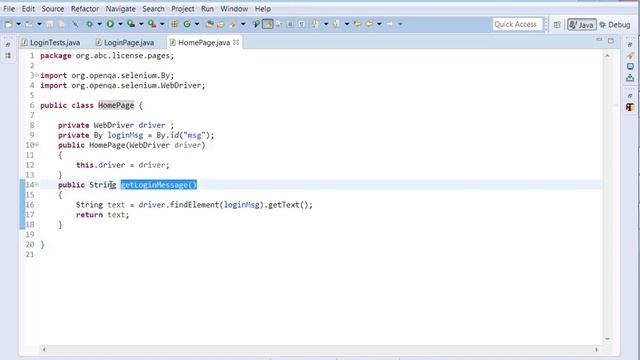Image resolution: width=640 pixels, height=360 pixels.
Task: Open the Next Annotation dropdown arrow
Action: click(x=326, y=24)
